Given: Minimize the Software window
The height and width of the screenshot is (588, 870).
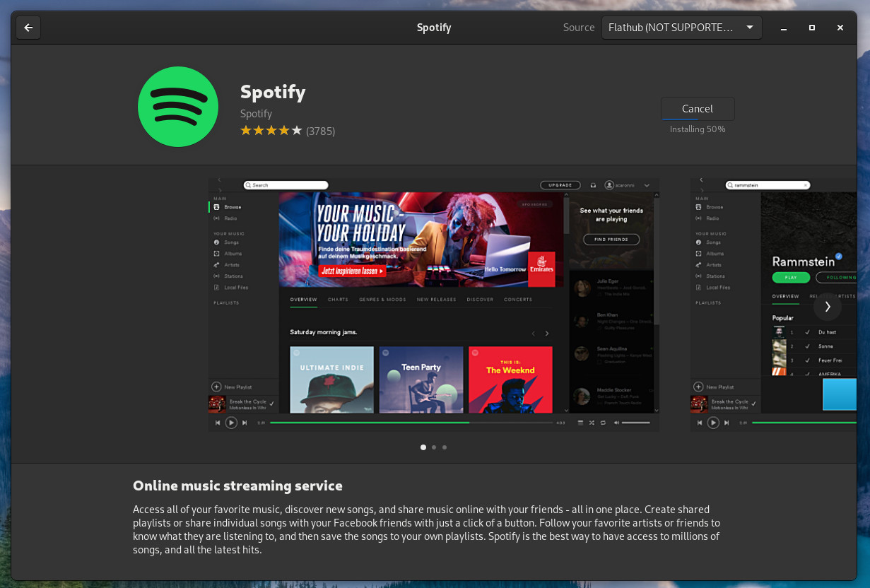Looking at the screenshot, I should point(784,28).
